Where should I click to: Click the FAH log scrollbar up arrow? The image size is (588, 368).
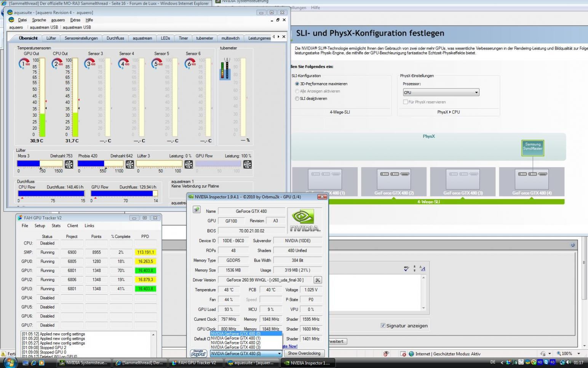[x=153, y=335]
